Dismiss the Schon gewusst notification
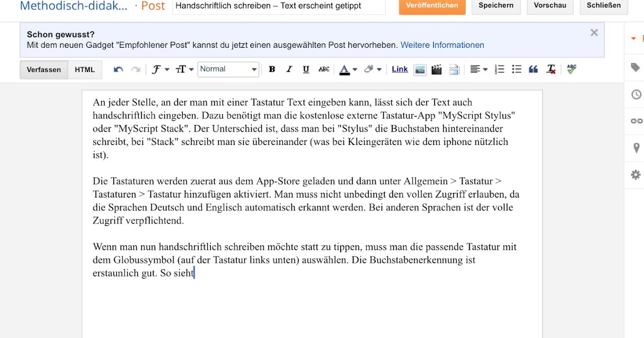This screenshot has height=338, width=644. click(594, 33)
